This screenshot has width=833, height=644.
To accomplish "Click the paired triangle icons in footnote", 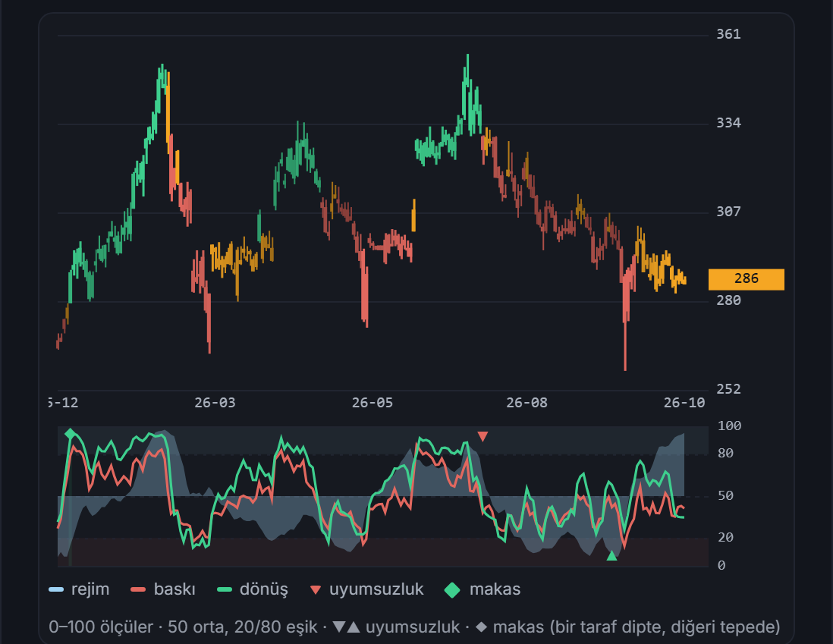I will (347, 627).
